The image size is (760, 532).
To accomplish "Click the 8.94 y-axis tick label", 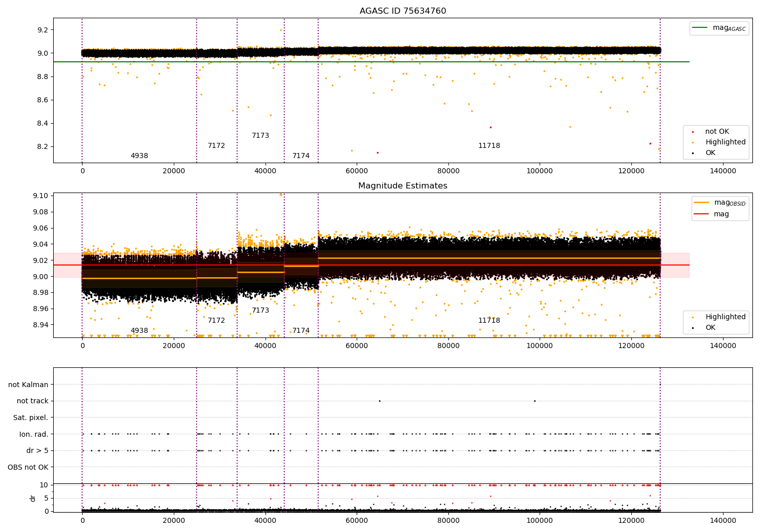I will tap(41, 325).
